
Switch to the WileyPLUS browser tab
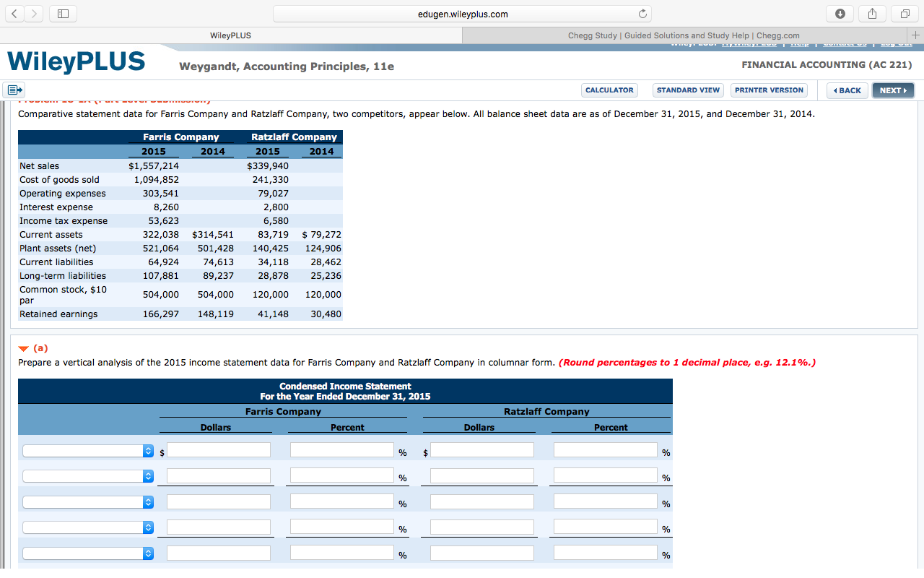230,35
